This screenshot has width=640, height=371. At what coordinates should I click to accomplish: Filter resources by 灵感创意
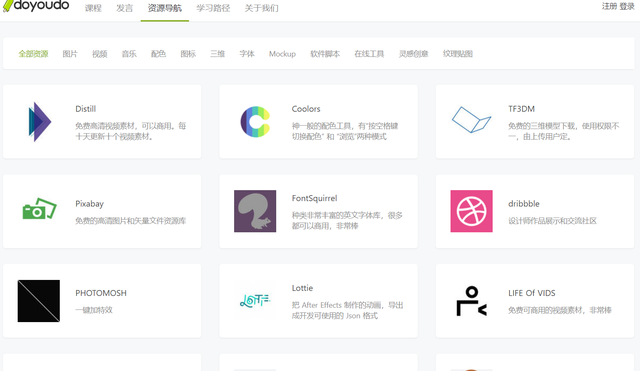(413, 54)
